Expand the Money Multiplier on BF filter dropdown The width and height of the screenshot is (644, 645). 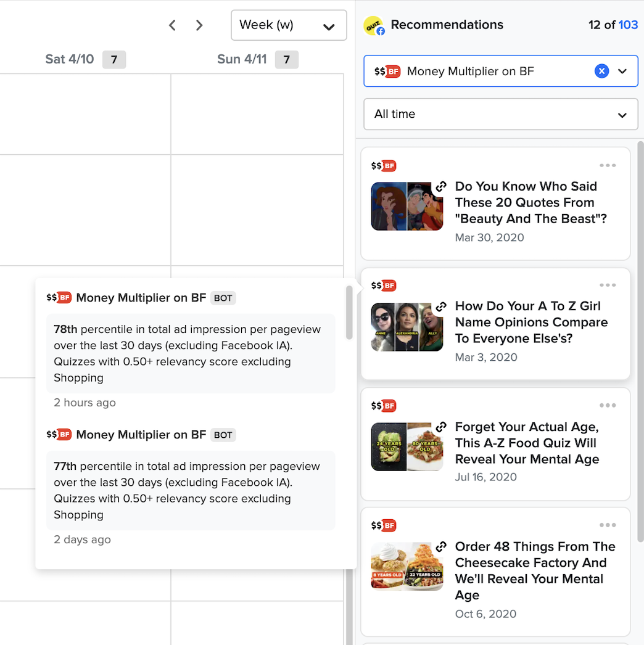tap(622, 72)
